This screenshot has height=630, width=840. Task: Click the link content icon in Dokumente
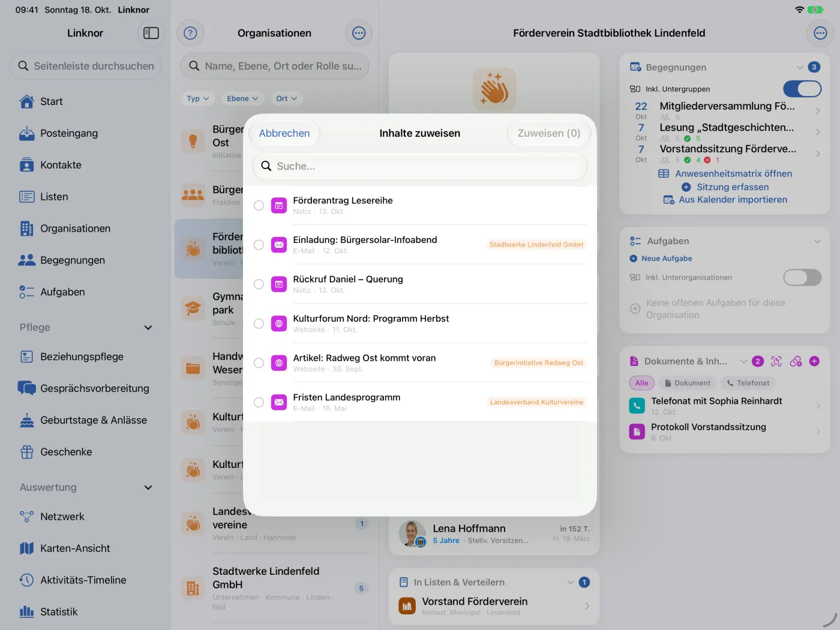796,361
